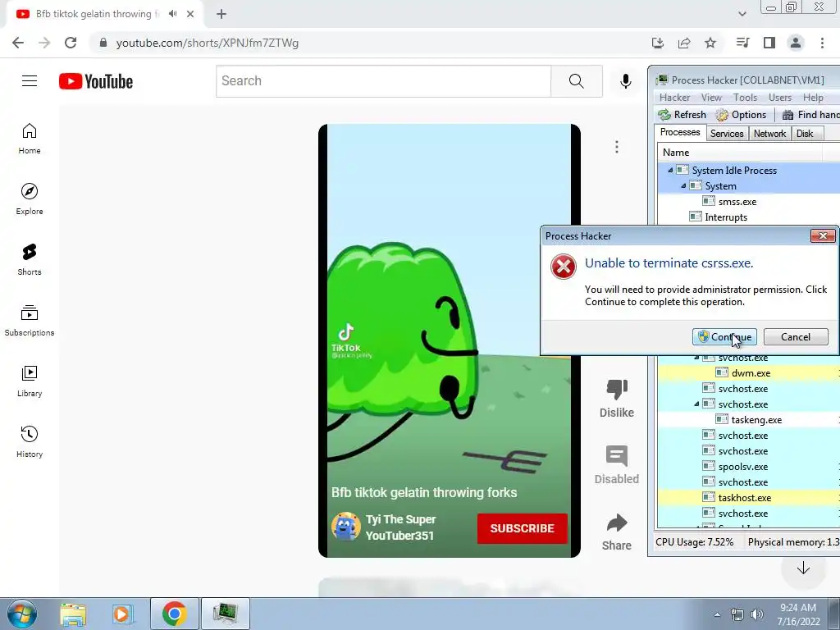The height and width of the screenshot is (630, 840).
Task: Select taskhost.exe process row
Action: point(749,498)
